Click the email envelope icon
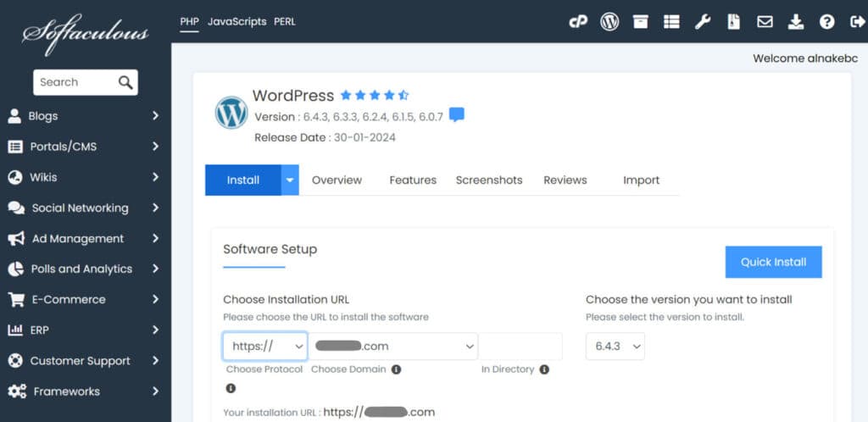The width and height of the screenshot is (868, 422). pos(765,22)
